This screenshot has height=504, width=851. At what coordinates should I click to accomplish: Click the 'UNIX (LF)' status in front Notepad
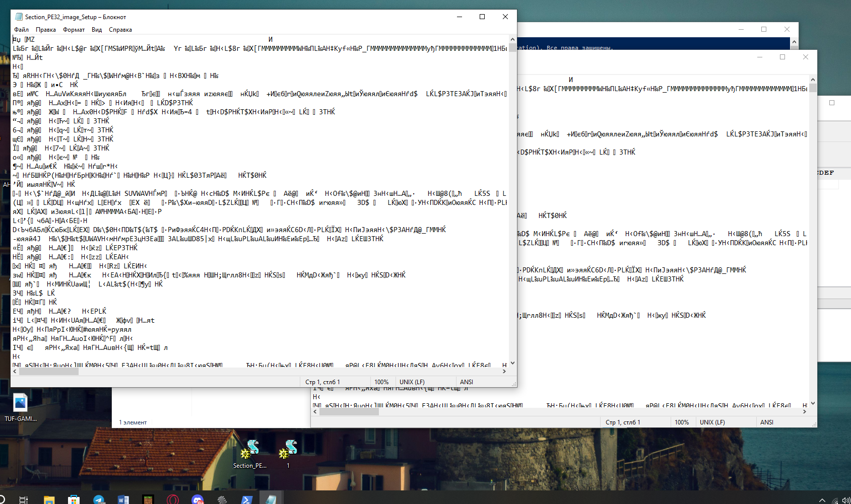412,382
